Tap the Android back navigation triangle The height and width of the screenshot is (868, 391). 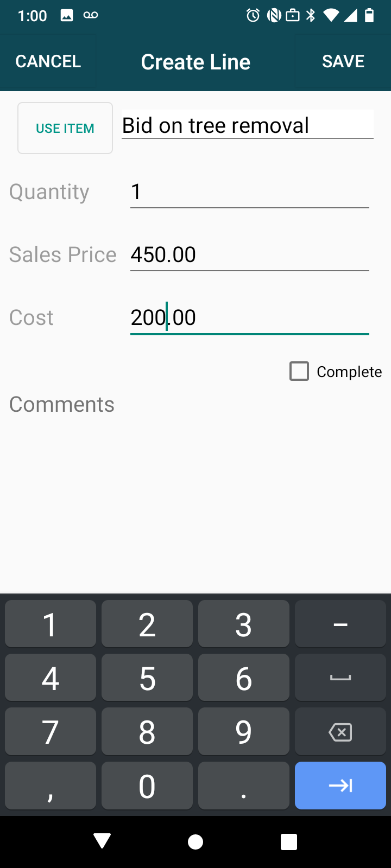[x=102, y=841]
